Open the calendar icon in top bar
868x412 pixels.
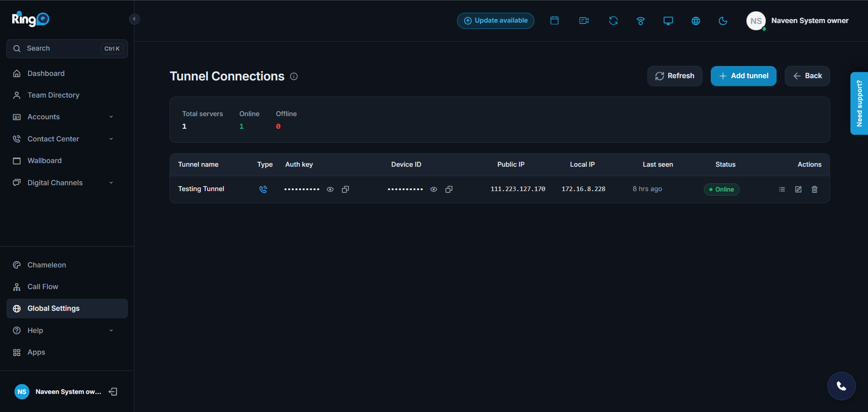554,20
